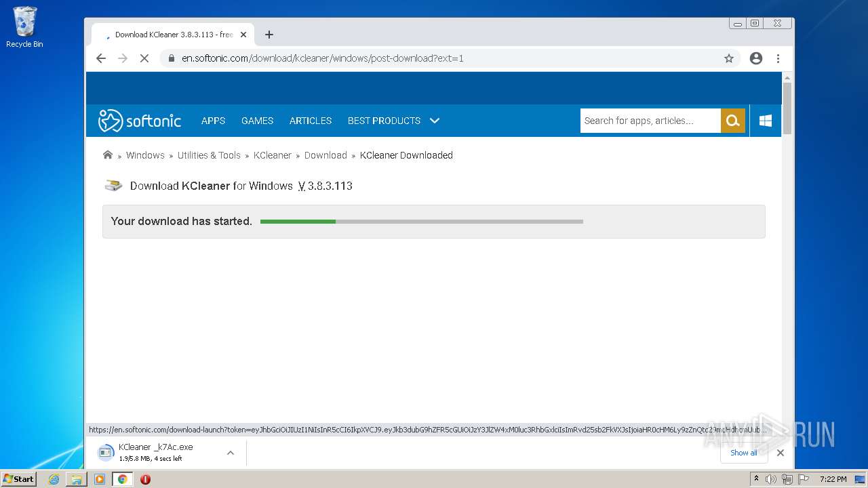Close the downloads shelf
Screen dimensions: 868x488
point(780,453)
